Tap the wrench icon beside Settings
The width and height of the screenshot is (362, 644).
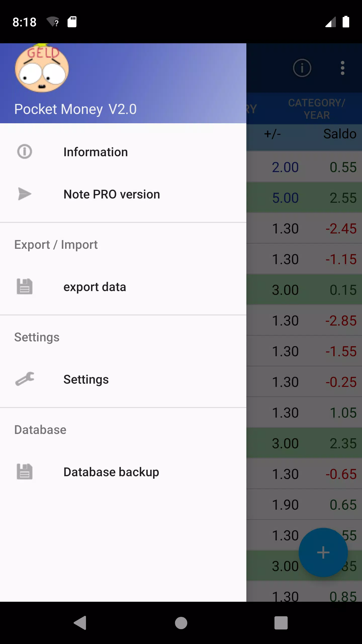[x=25, y=379]
